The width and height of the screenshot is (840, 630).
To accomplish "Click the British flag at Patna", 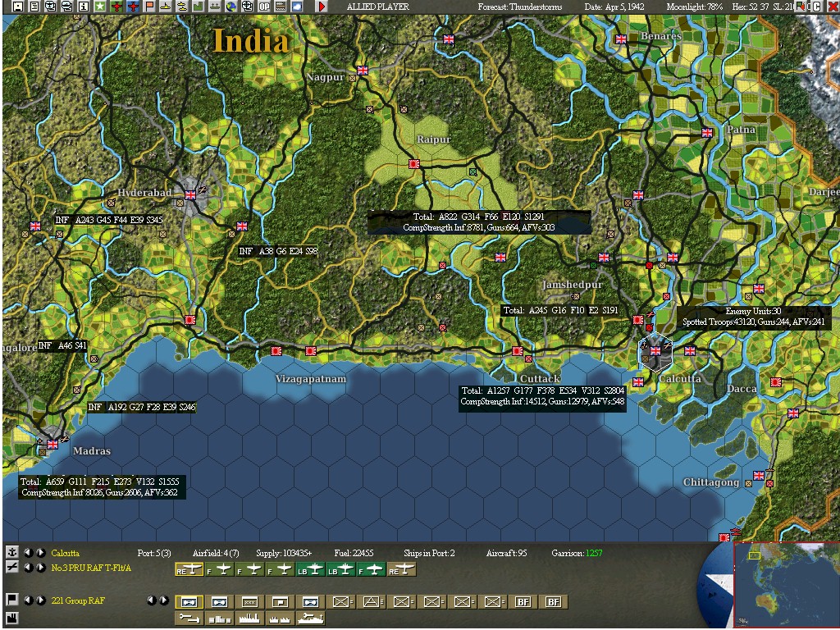I will (x=707, y=133).
